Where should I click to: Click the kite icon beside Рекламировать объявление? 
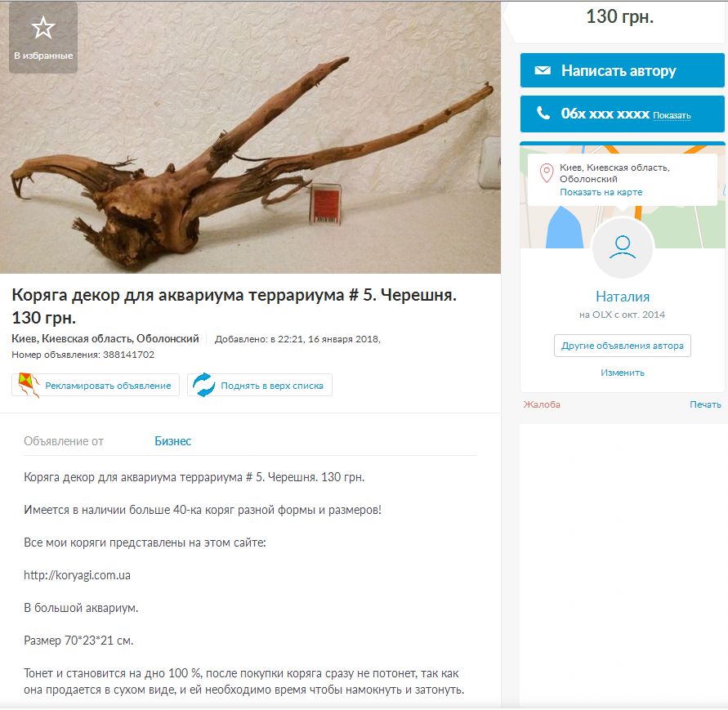tap(28, 385)
